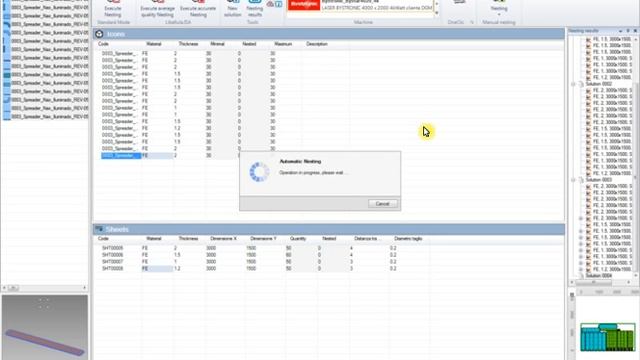Image resolution: width=640 pixels, height=360 pixels.
Task: Run Execute accurate Nesting
Action: (198, 8)
